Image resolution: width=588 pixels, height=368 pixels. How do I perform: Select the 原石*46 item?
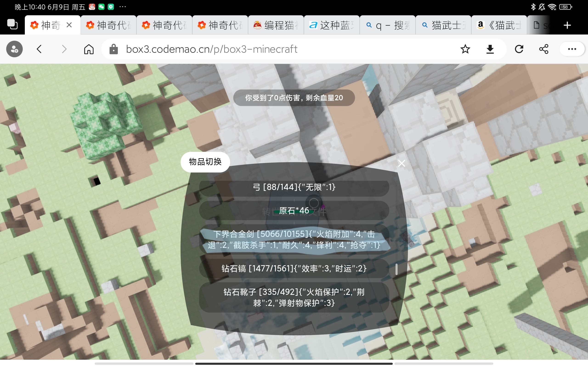click(x=294, y=211)
